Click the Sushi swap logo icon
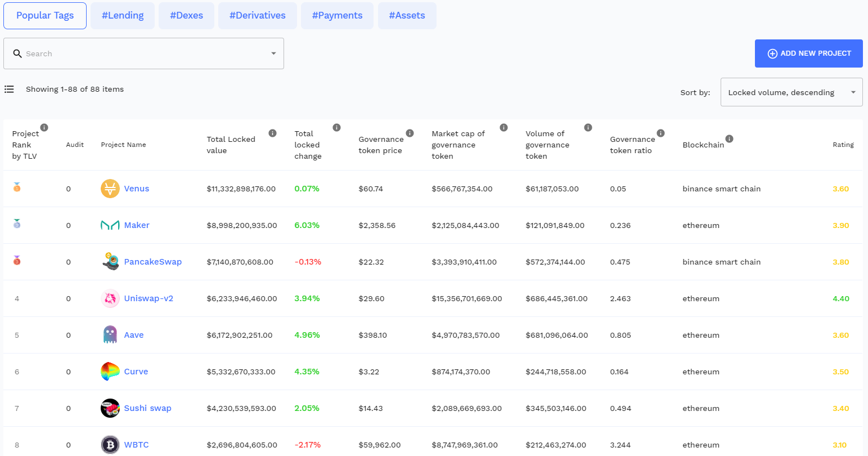868x456 pixels. [110, 408]
